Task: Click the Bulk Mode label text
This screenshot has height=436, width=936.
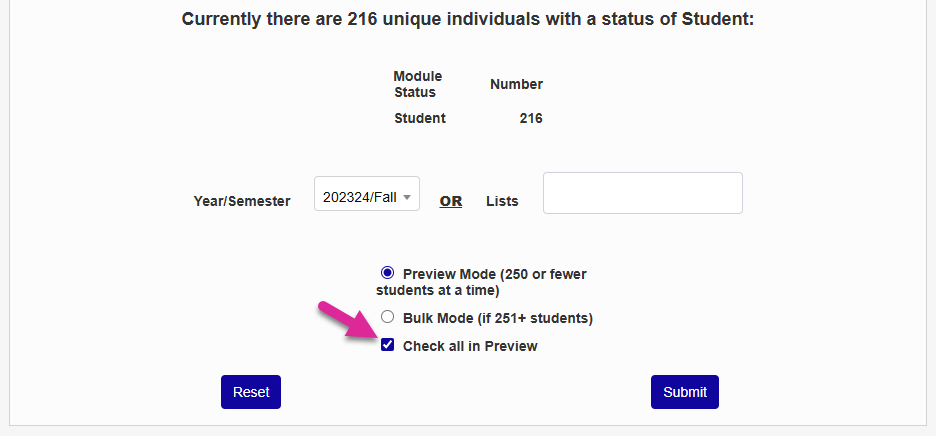Action: coord(498,319)
